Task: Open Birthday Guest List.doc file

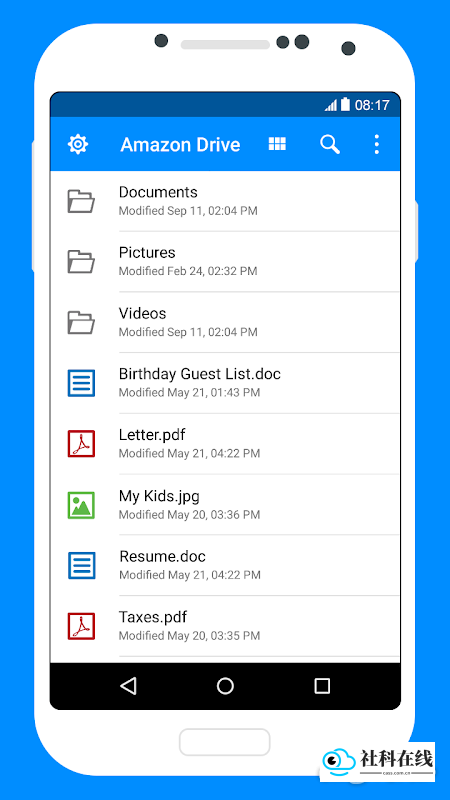Action: [225, 383]
